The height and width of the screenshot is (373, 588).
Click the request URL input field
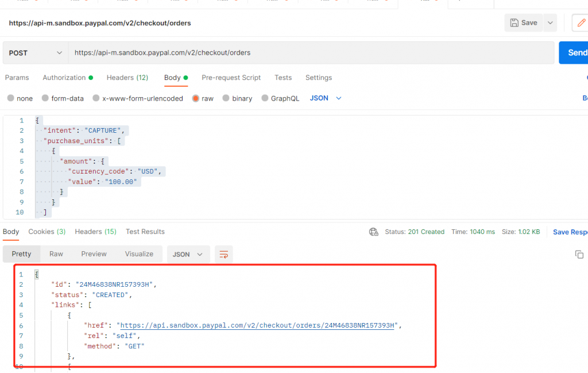(x=311, y=53)
